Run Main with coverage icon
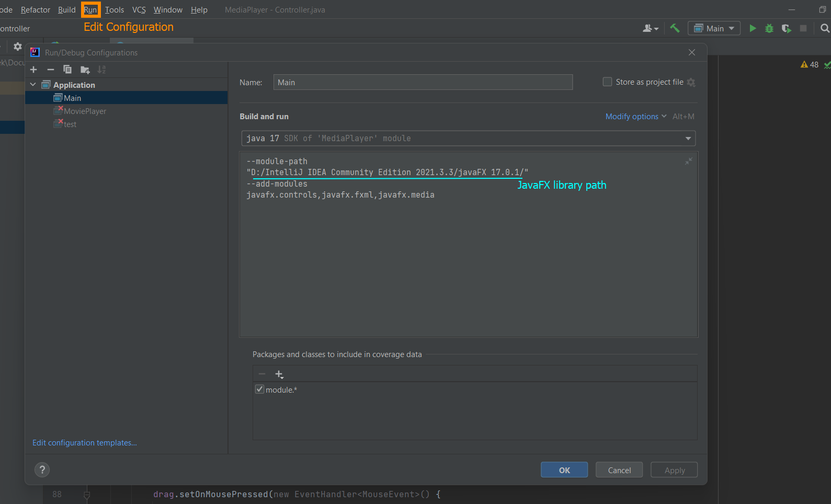The image size is (831, 504). pyautogui.click(x=786, y=28)
